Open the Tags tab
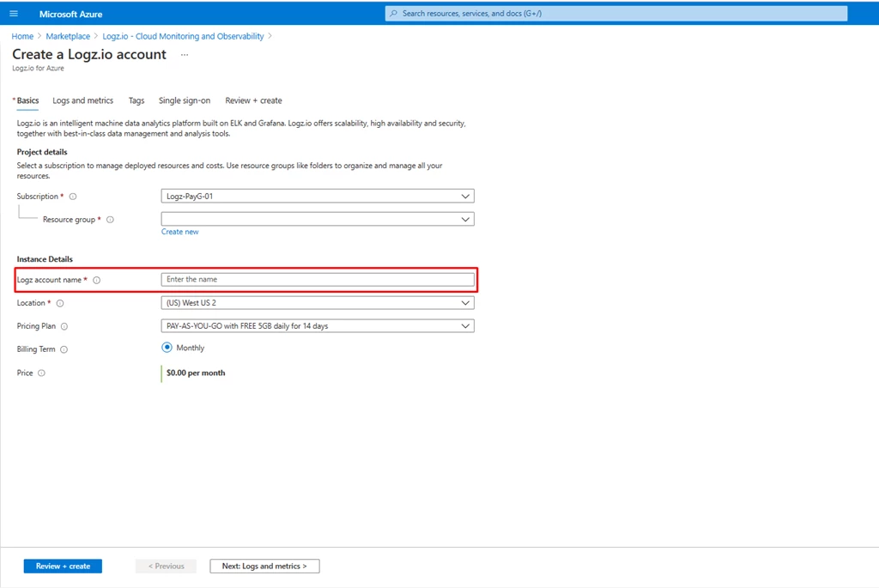 tap(136, 100)
